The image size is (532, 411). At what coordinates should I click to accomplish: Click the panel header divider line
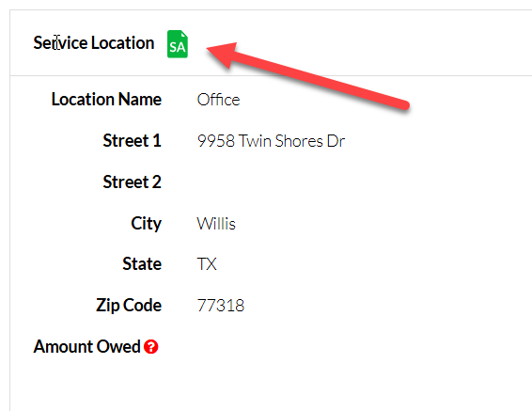tap(271, 75)
